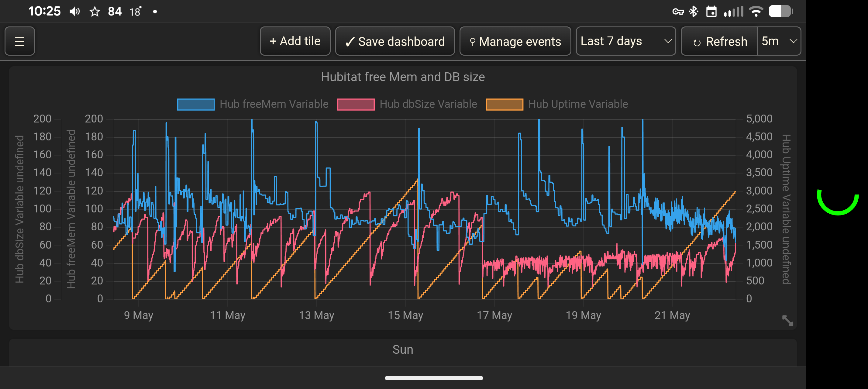Tap the battery indicator icon
This screenshot has width=868, height=389.
click(x=781, y=12)
